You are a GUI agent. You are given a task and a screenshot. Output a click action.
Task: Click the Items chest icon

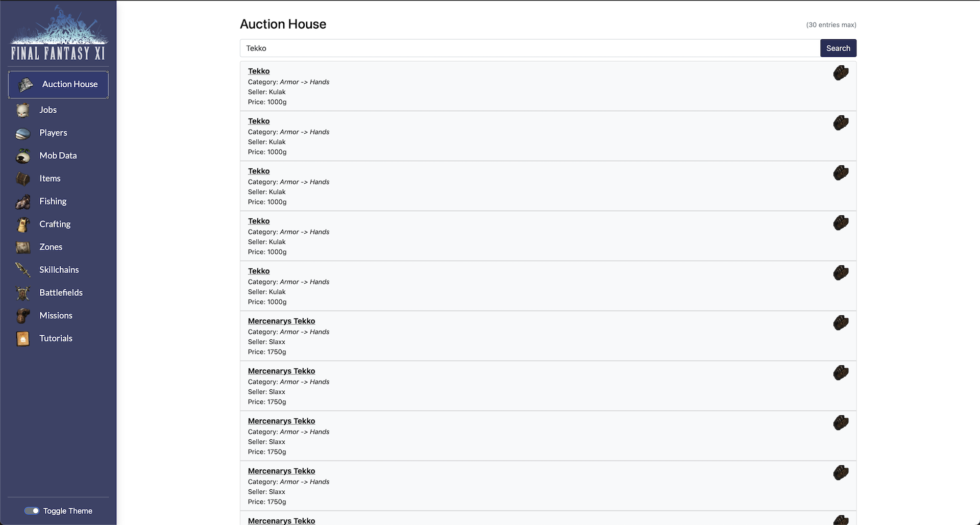pyautogui.click(x=23, y=179)
